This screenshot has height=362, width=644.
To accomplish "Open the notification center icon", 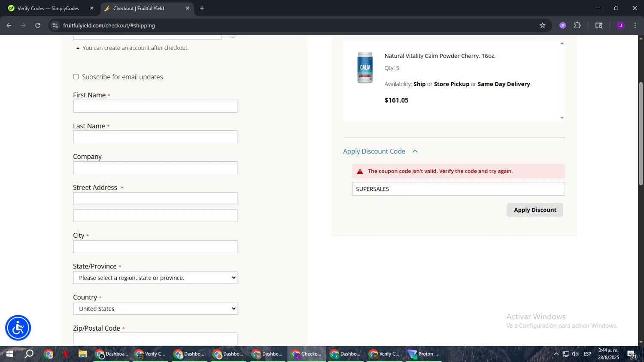I will tap(632, 354).
